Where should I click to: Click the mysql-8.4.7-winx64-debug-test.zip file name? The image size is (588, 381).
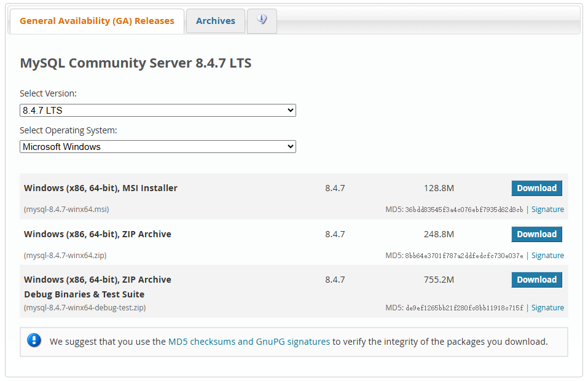(x=85, y=308)
